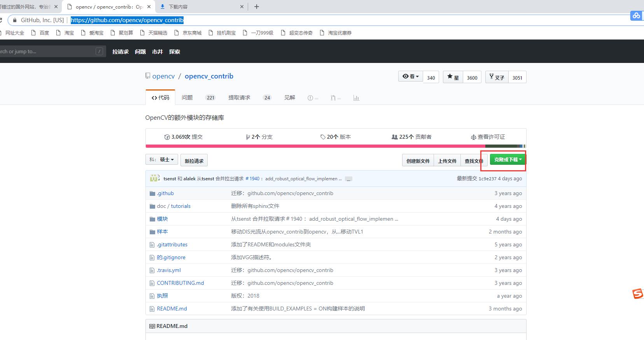Open 探索 in the GitHub header
Viewport: 644px width, 340px height.
pyautogui.click(x=175, y=52)
